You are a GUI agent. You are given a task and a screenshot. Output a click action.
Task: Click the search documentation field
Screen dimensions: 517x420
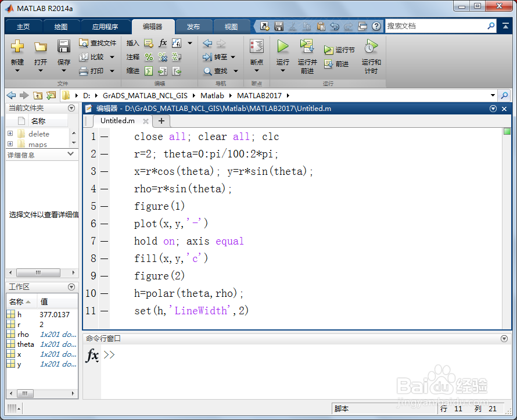[x=435, y=26]
